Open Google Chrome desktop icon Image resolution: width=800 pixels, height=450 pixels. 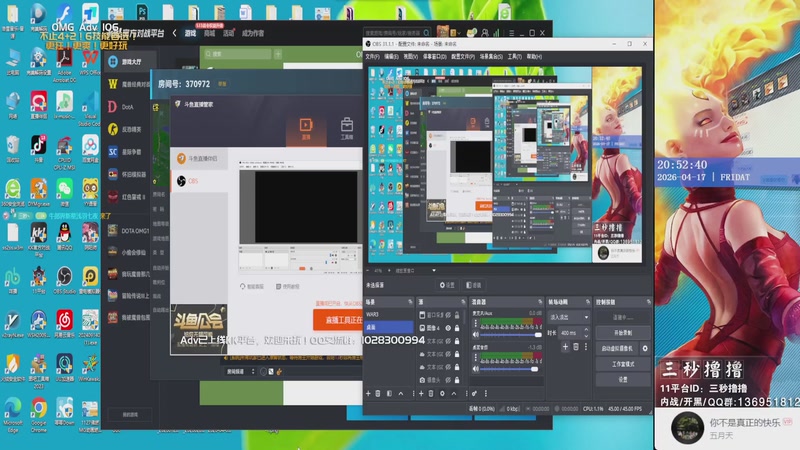pos(38,414)
